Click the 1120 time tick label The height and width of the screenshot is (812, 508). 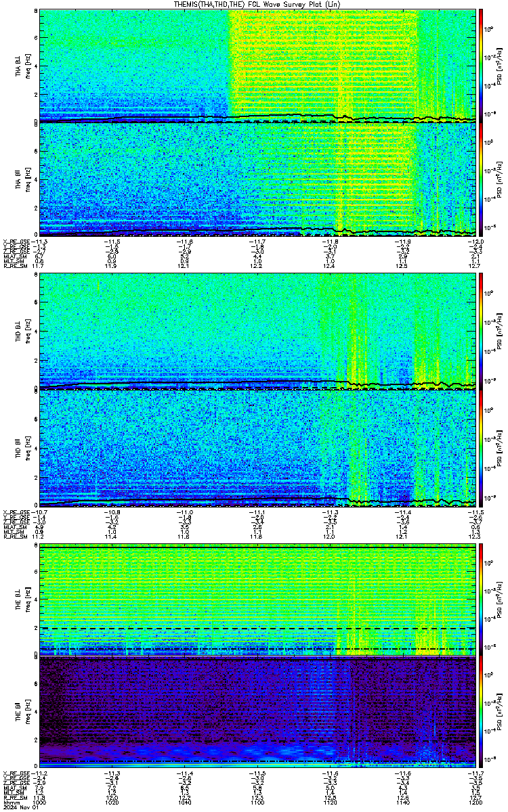(x=330, y=803)
